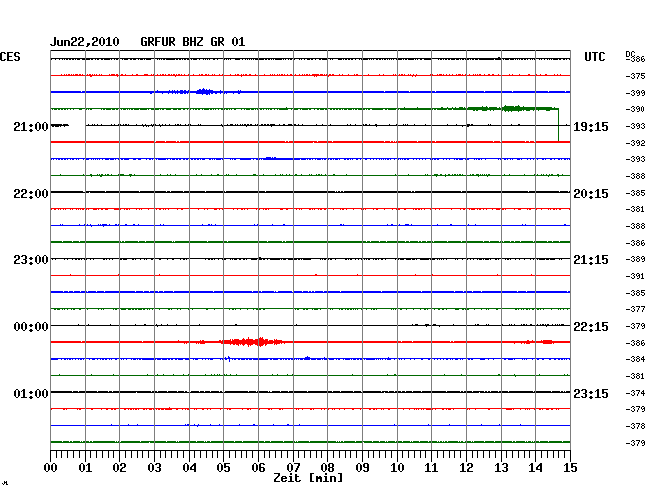Click UTC time label 22:15
Viewport: 650px width, 494px height.
tap(591, 327)
